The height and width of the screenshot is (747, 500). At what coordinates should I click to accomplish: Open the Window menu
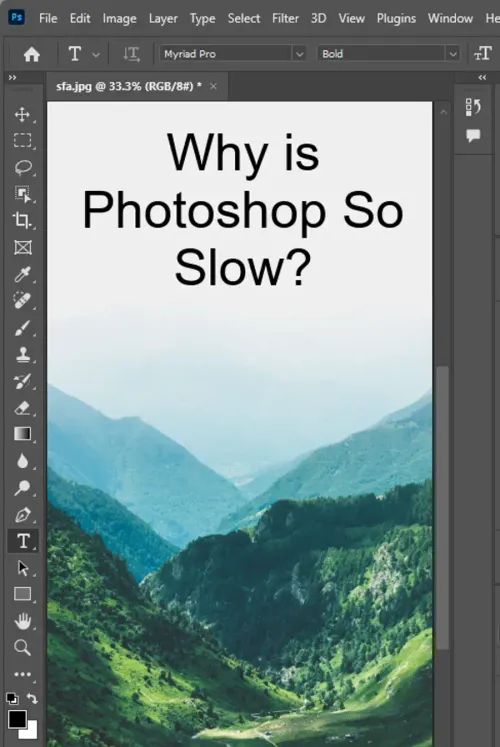click(450, 19)
